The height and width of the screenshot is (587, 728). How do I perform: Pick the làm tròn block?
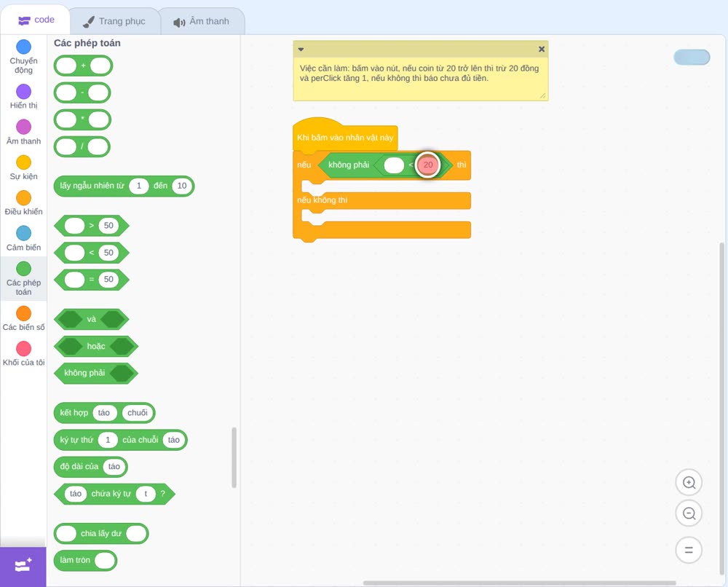pos(85,561)
